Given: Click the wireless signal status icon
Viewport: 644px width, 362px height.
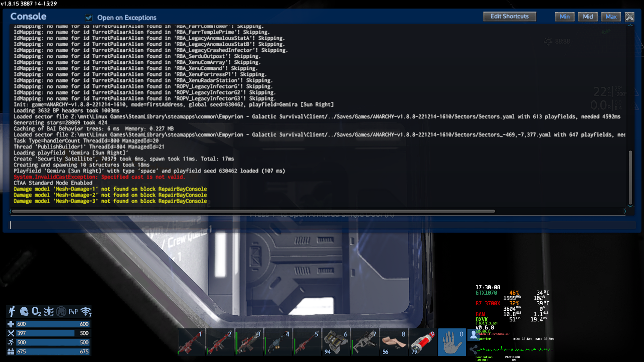Looking at the screenshot, I should pyautogui.click(x=86, y=312).
